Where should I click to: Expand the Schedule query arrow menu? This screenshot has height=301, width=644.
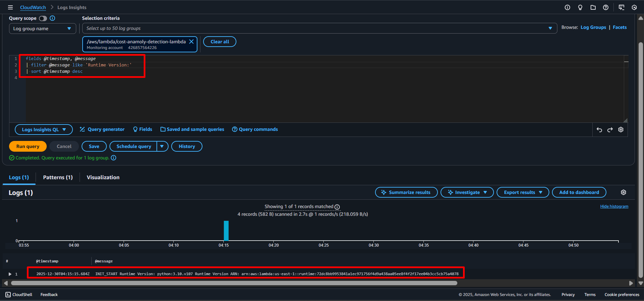[x=162, y=146]
